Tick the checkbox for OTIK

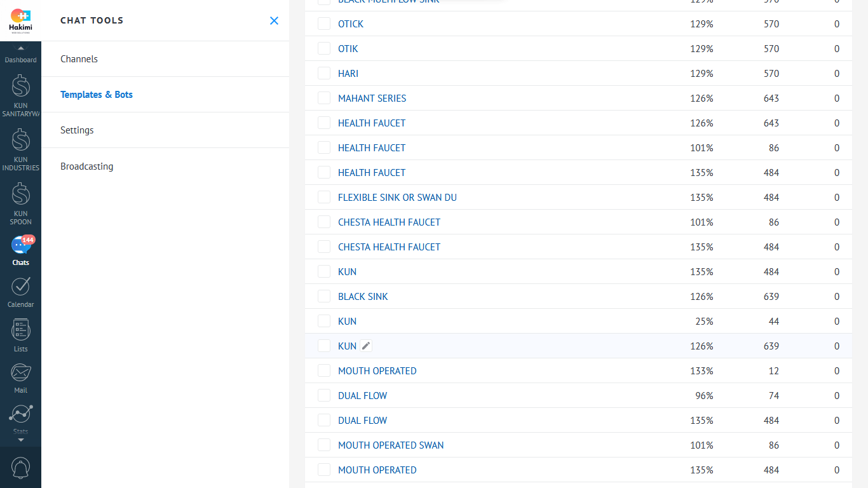click(x=324, y=48)
